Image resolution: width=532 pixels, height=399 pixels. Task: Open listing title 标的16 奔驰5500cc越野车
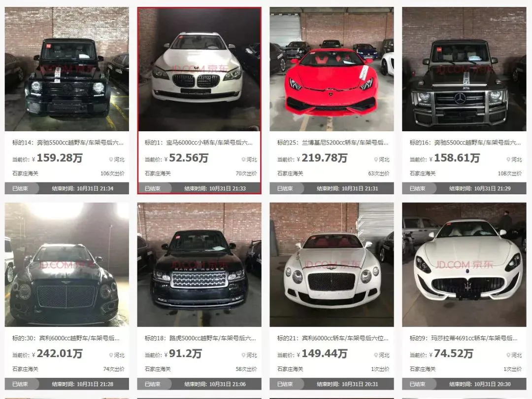click(465, 143)
